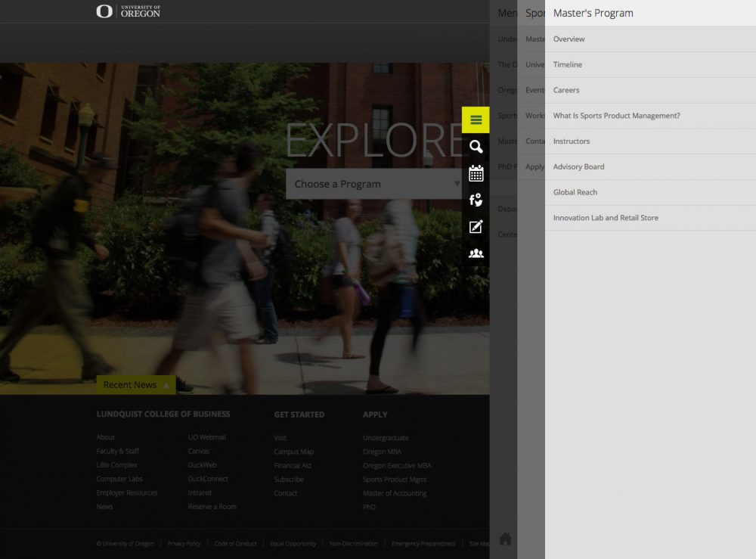This screenshot has height=559, width=756.
Task: Click the Privacy Policy footer link
Action: tap(184, 543)
